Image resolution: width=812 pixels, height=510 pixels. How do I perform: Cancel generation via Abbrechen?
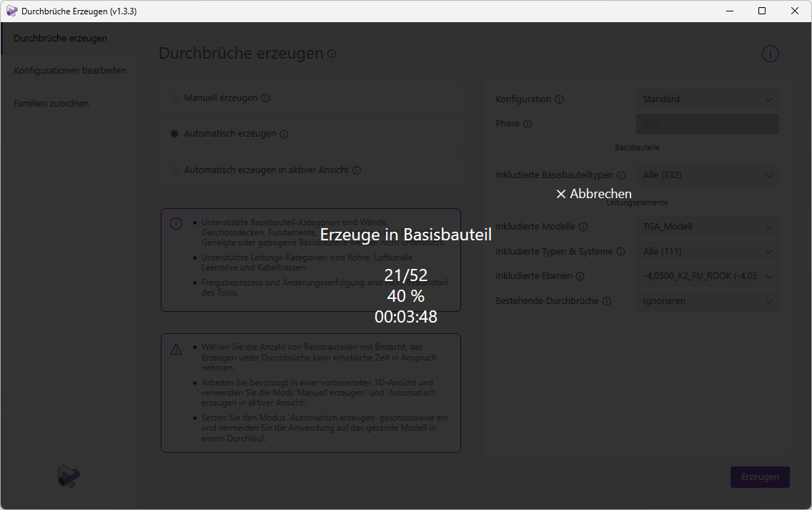pyautogui.click(x=594, y=193)
